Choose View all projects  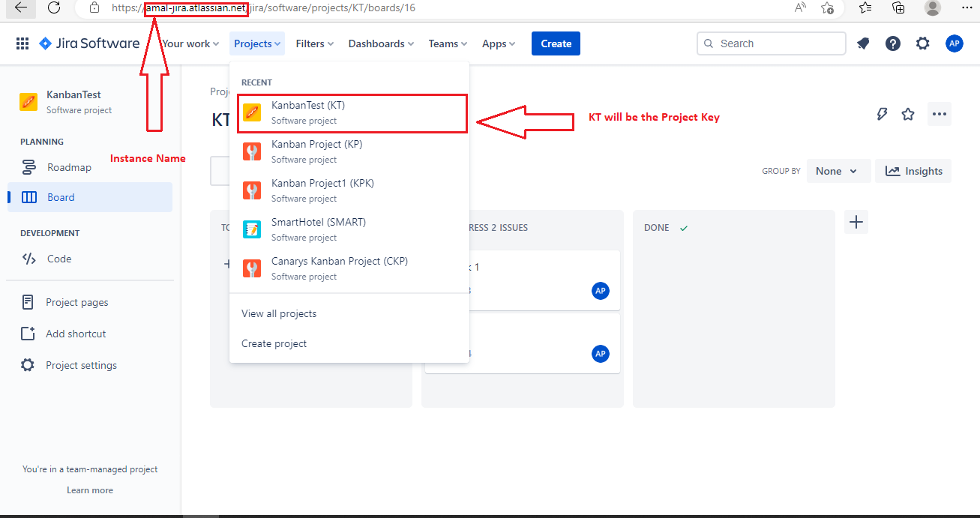tap(279, 313)
